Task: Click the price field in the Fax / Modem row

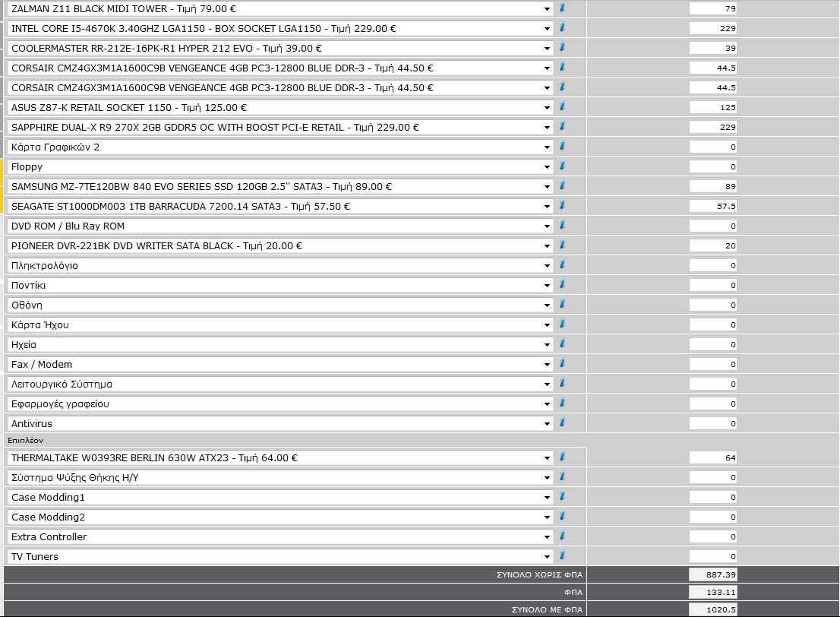Action: pyautogui.click(x=713, y=365)
